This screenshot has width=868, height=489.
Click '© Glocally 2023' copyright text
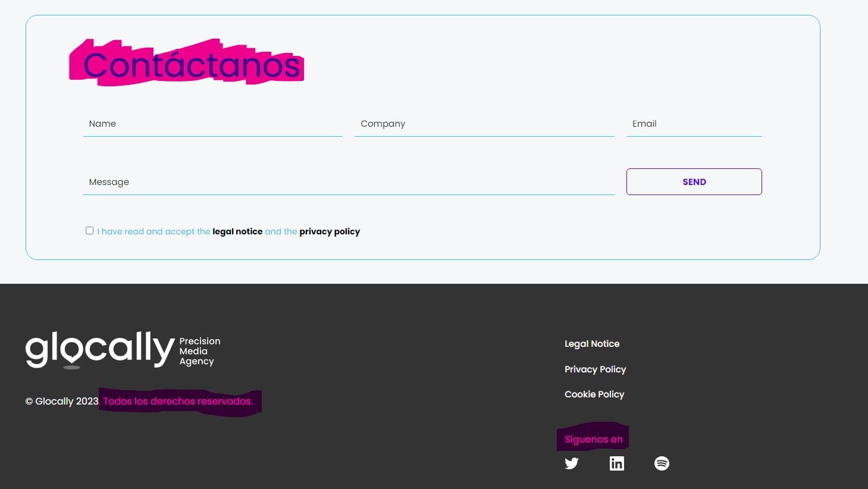pos(62,402)
